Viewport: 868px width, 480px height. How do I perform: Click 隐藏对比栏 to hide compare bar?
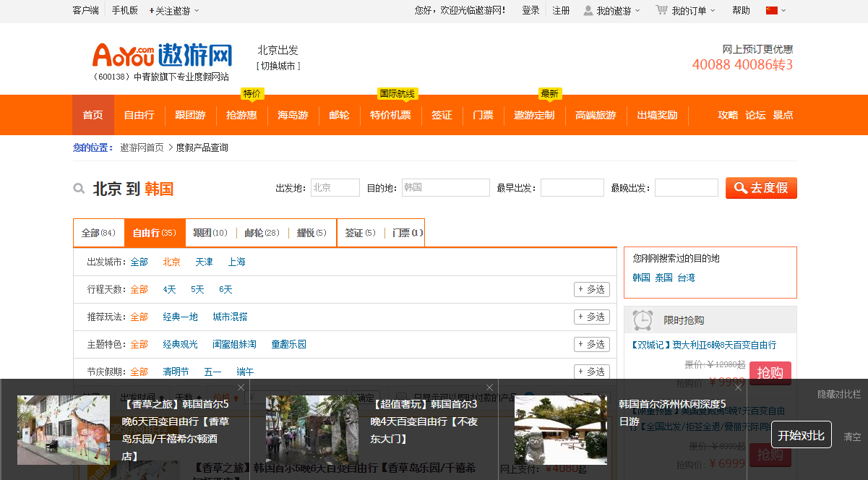[839, 394]
